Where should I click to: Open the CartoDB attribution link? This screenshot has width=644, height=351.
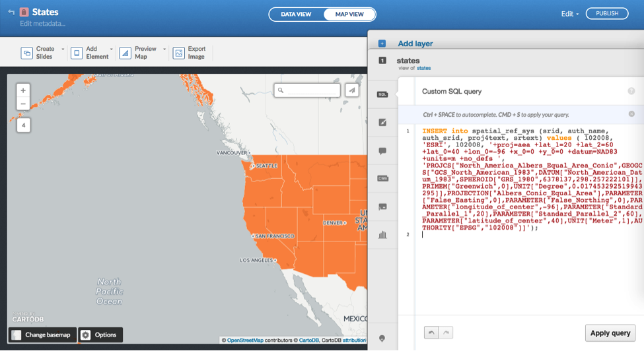coord(308,340)
